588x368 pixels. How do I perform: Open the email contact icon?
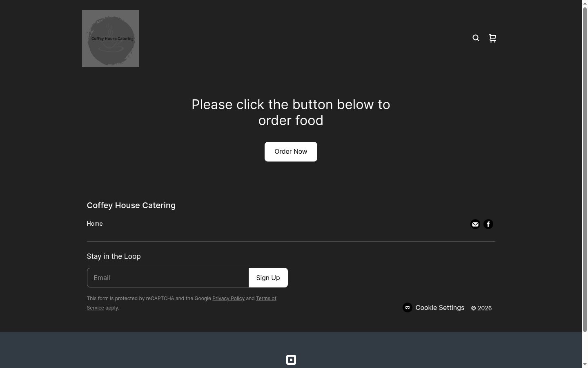tap(475, 224)
